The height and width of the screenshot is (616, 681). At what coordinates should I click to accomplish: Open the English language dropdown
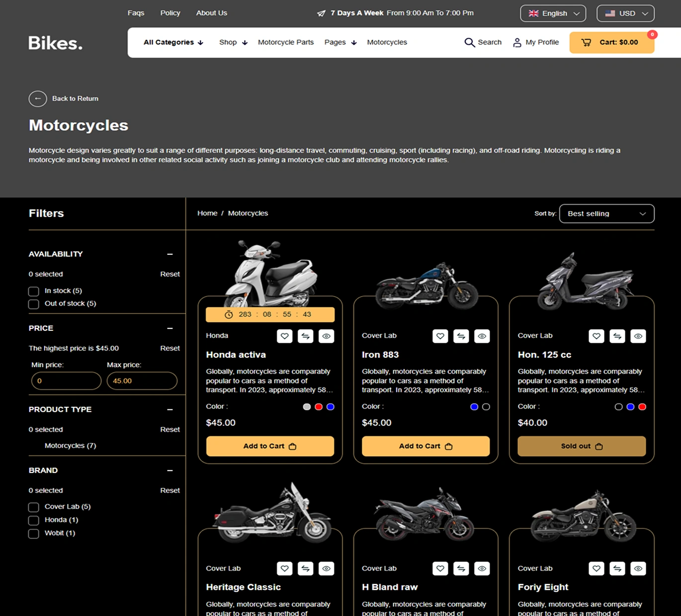[553, 13]
